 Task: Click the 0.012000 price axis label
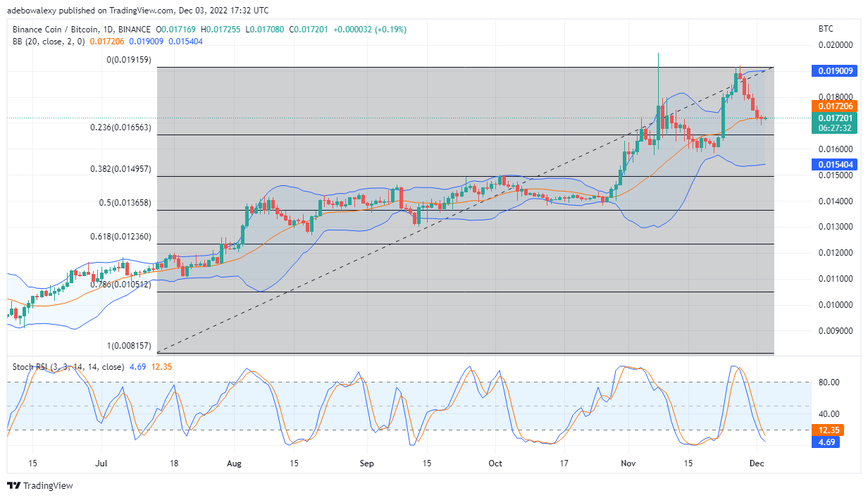click(x=835, y=253)
